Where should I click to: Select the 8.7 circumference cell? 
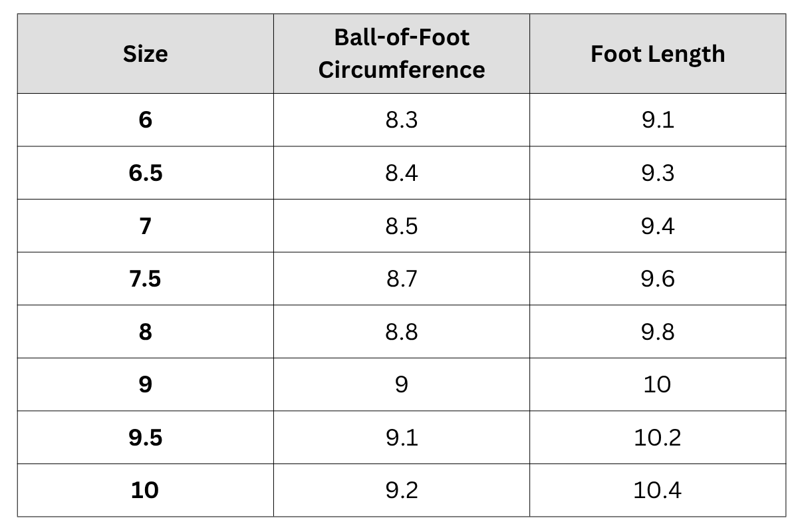tap(402, 279)
